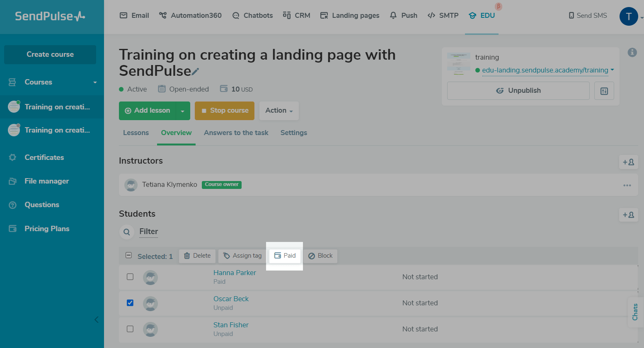
Task: Open Certificates in the sidebar
Action: tap(44, 157)
